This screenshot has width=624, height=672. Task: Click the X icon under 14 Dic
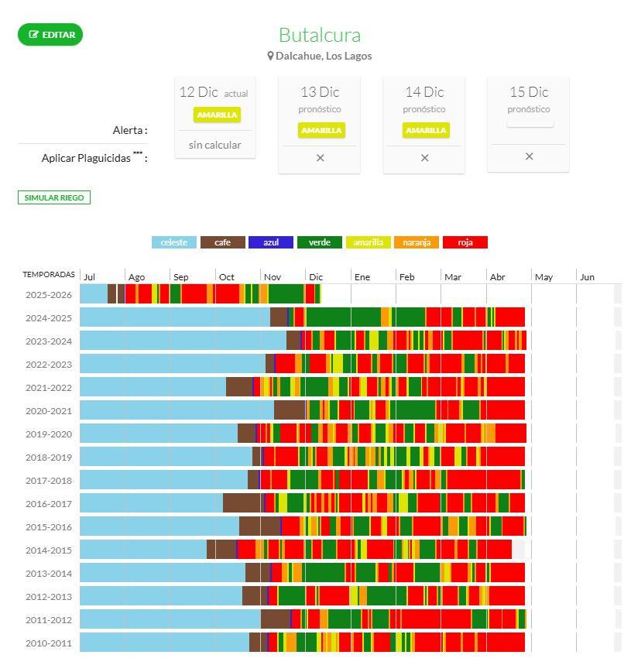click(424, 158)
